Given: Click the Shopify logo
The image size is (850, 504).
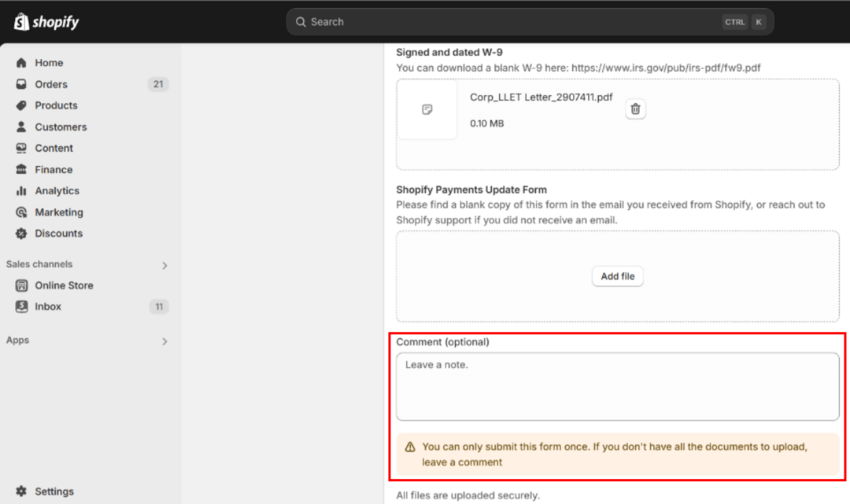Looking at the screenshot, I should click(x=46, y=22).
